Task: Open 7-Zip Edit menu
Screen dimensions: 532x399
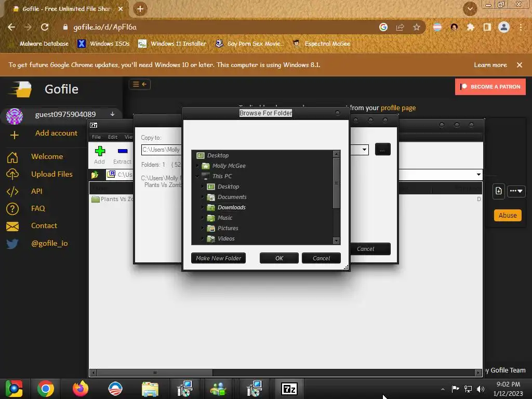Action: pyautogui.click(x=113, y=137)
